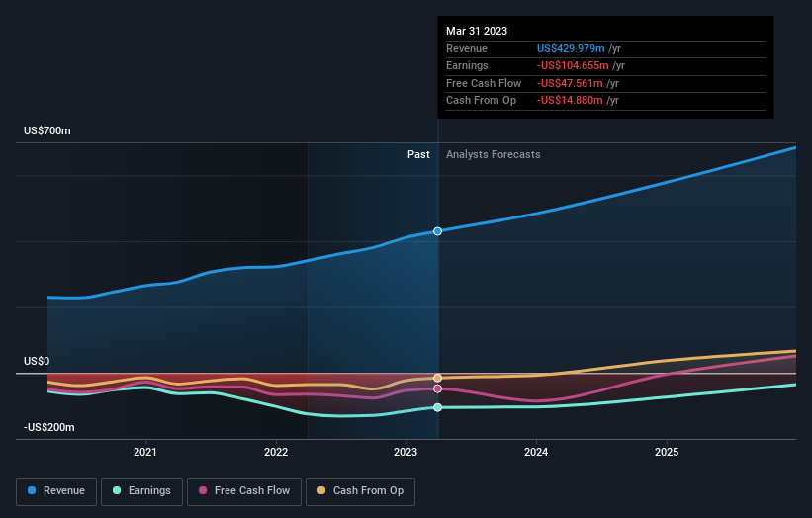Click the teal Earnings legend dot
Screen dimensions: 812x518
click(x=117, y=490)
